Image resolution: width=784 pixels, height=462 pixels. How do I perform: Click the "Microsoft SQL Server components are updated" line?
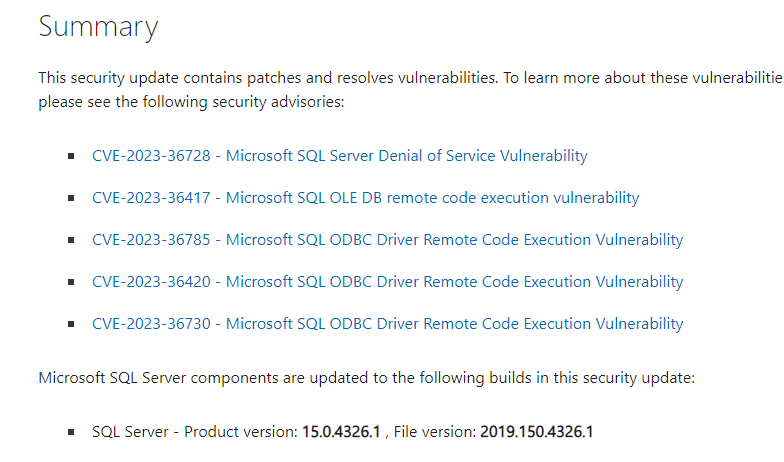point(366,378)
